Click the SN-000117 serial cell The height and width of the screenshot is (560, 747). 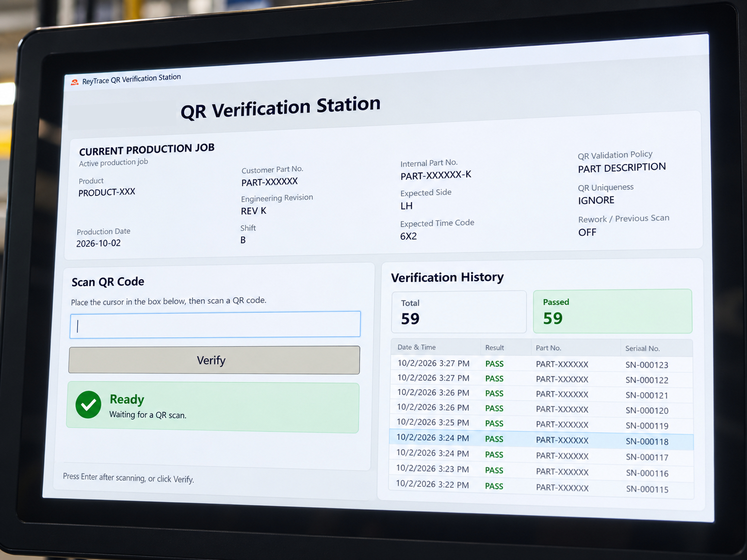647,457
